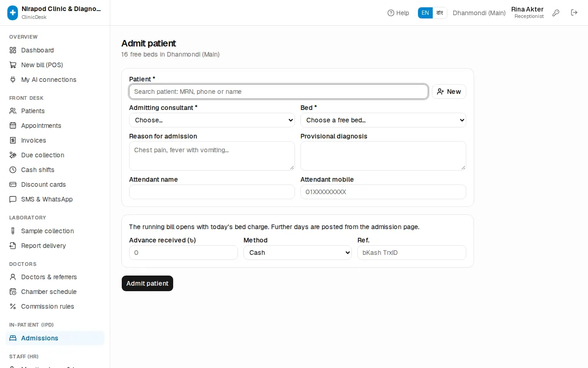Click the Rina Akter user name
Viewport: 588px width, 368px height.
tap(527, 9)
